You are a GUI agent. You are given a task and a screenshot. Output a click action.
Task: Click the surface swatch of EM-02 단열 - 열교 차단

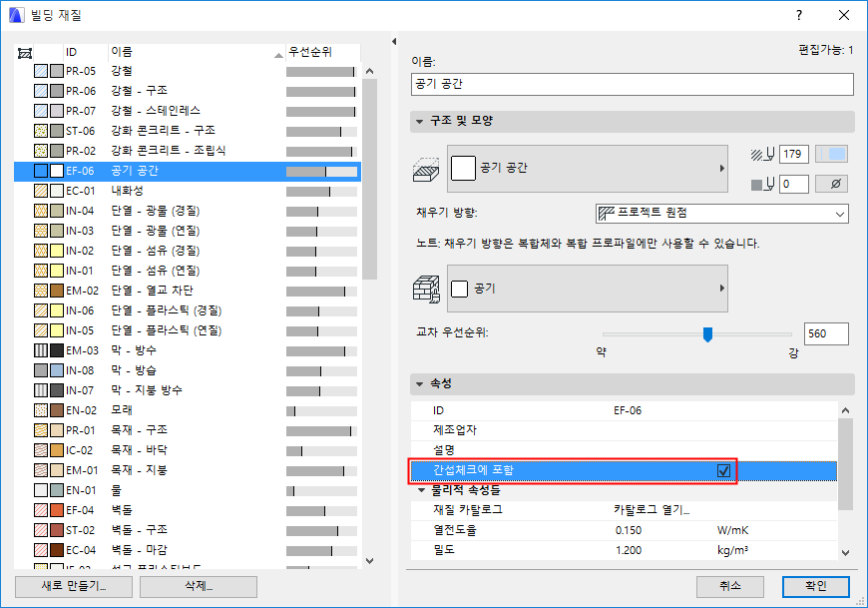57,291
